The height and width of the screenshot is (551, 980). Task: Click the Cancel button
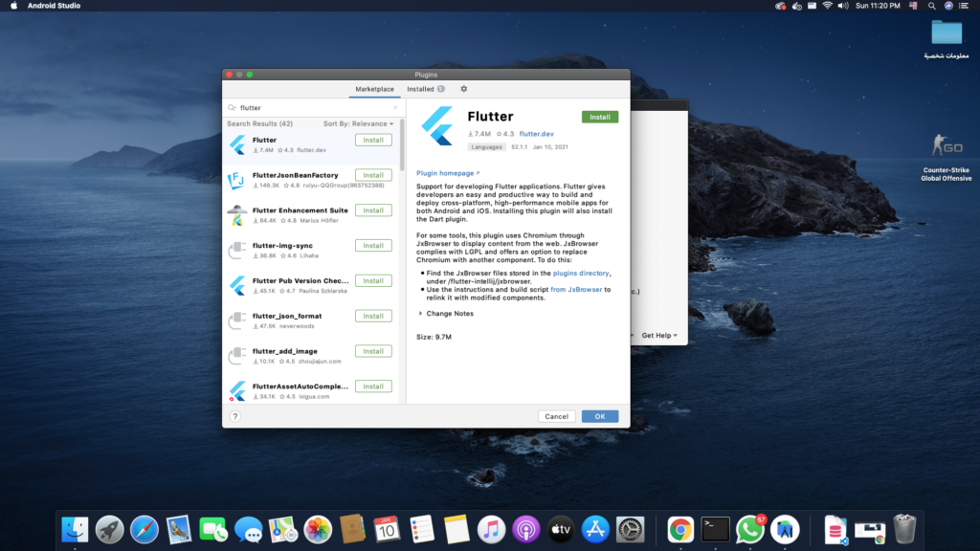[556, 416]
